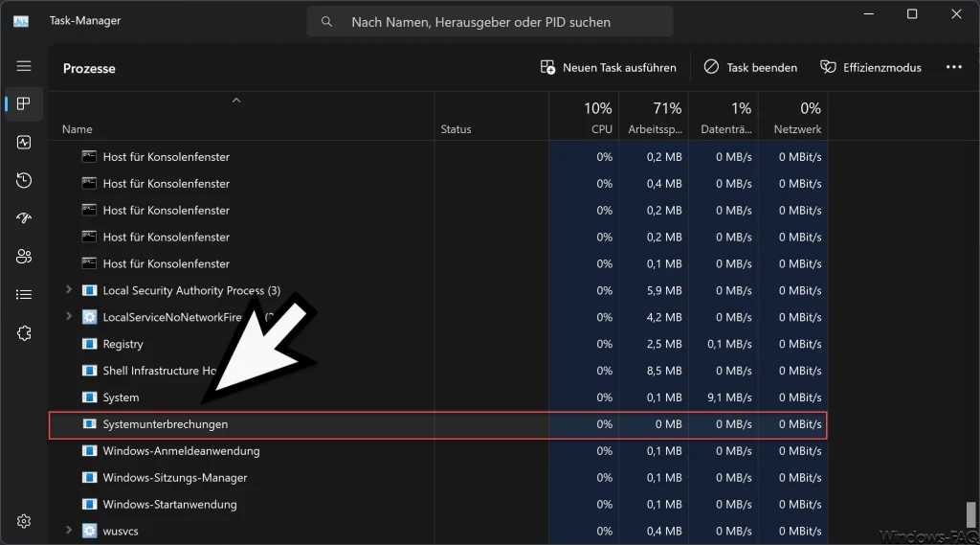Open the more options ellipsis menu

[x=954, y=67]
